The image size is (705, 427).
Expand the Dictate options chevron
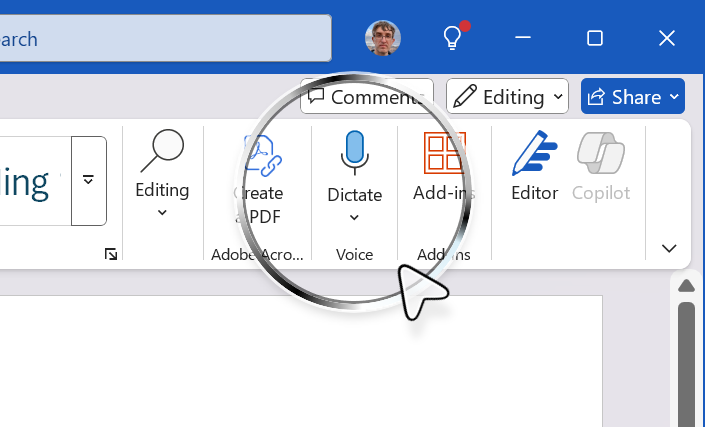(x=354, y=217)
